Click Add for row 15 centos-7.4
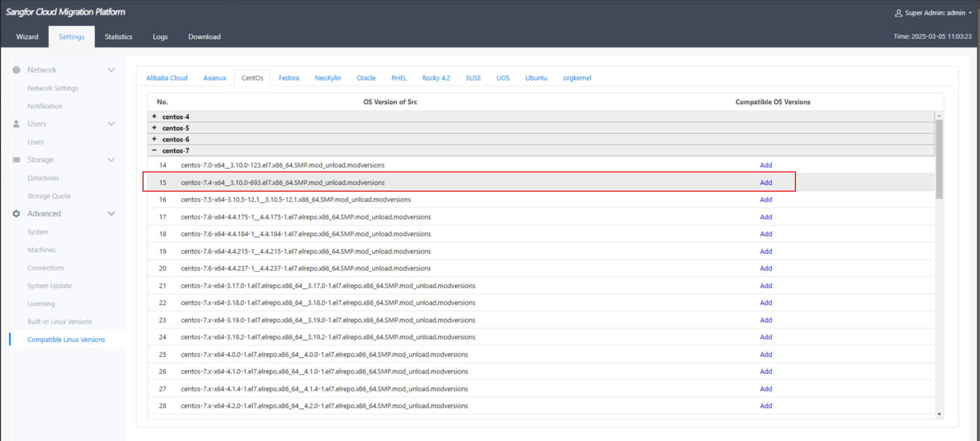 pyautogui.click(x=766, y=183)
